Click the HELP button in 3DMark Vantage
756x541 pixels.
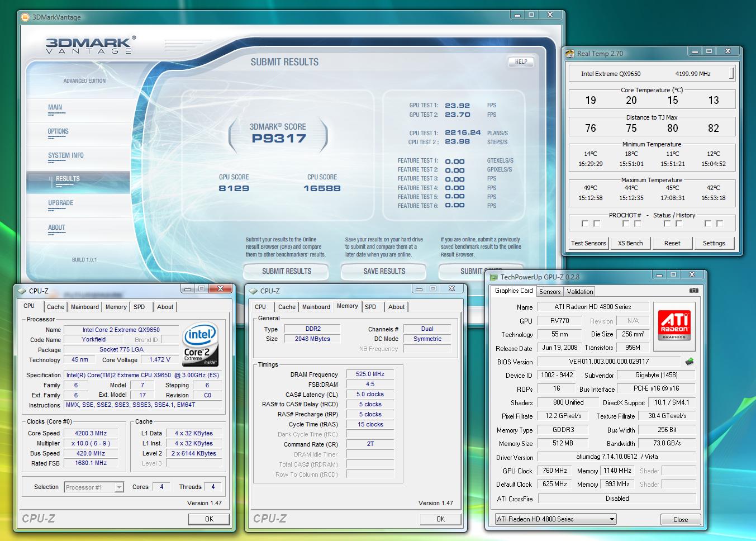tap(521, 61)
